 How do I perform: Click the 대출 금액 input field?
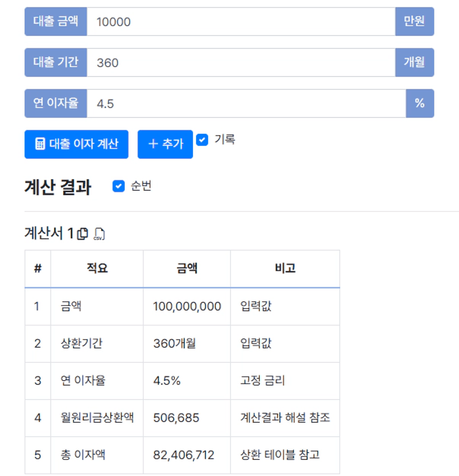240,22
